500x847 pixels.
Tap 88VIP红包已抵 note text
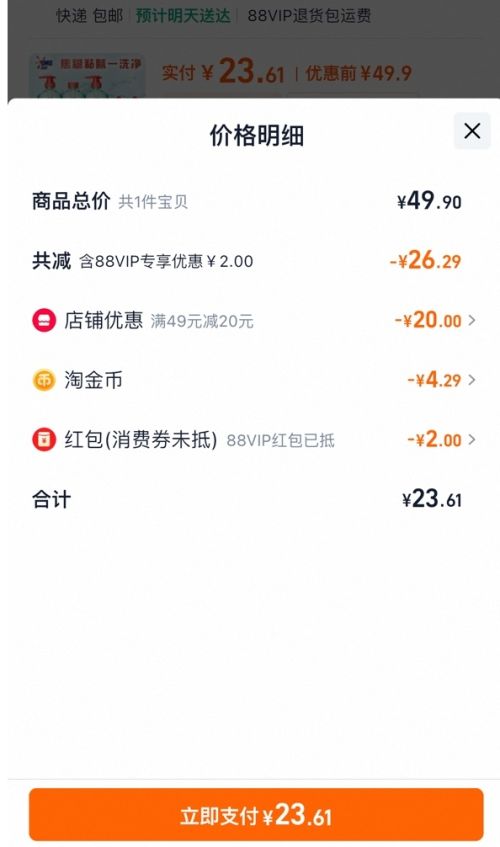(280, 441)
